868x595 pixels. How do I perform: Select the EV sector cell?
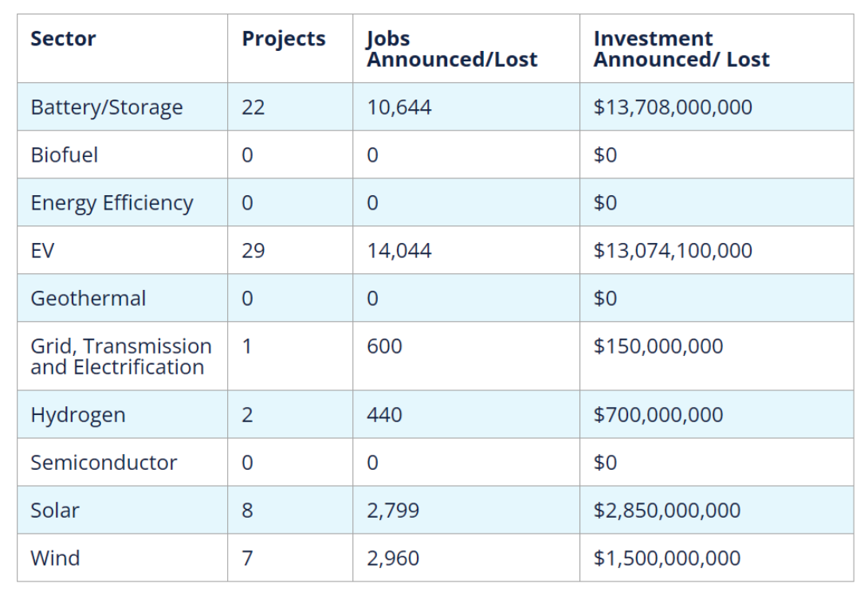click(x=42, y=251)
